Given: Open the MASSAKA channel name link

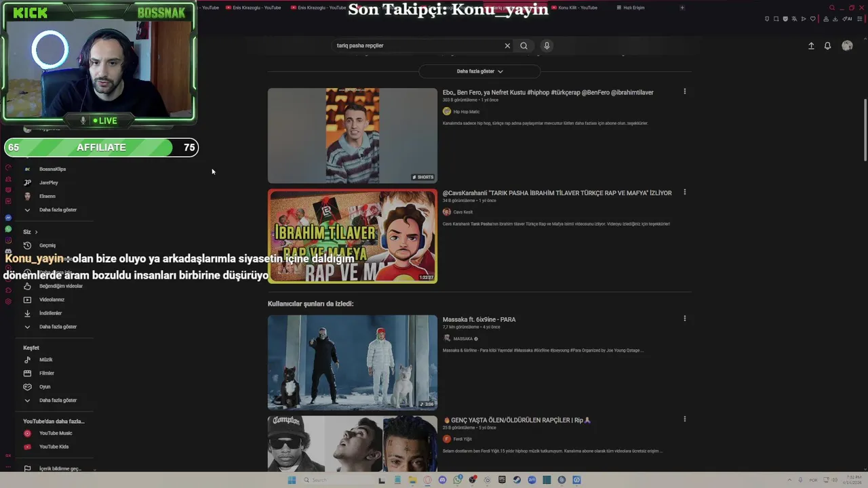Looking at the screenshot, I should 462,338.
